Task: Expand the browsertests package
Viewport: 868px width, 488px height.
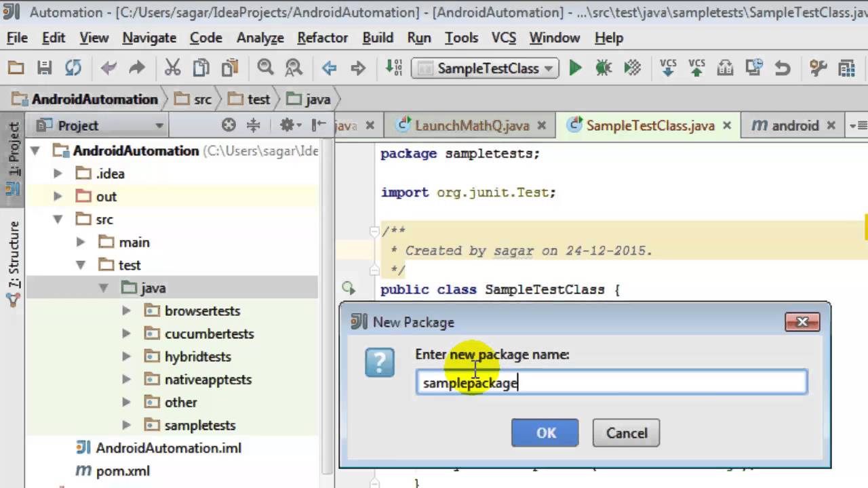Action: click(127, 311)
